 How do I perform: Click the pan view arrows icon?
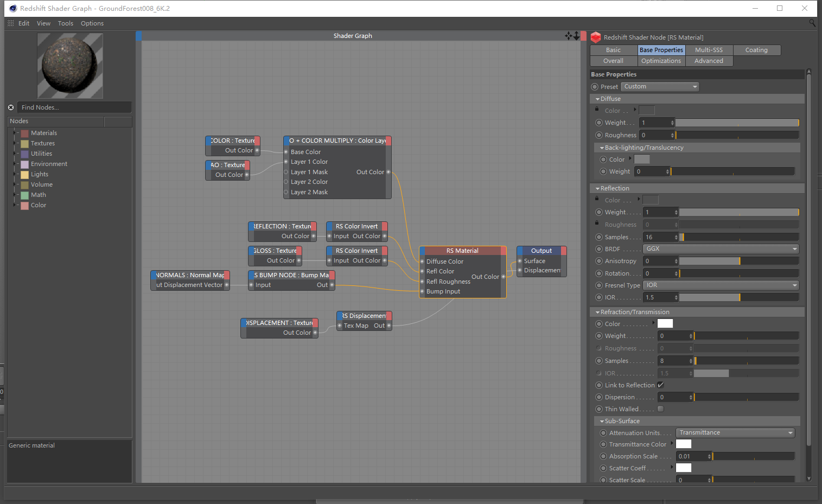[x=568, y=36]
